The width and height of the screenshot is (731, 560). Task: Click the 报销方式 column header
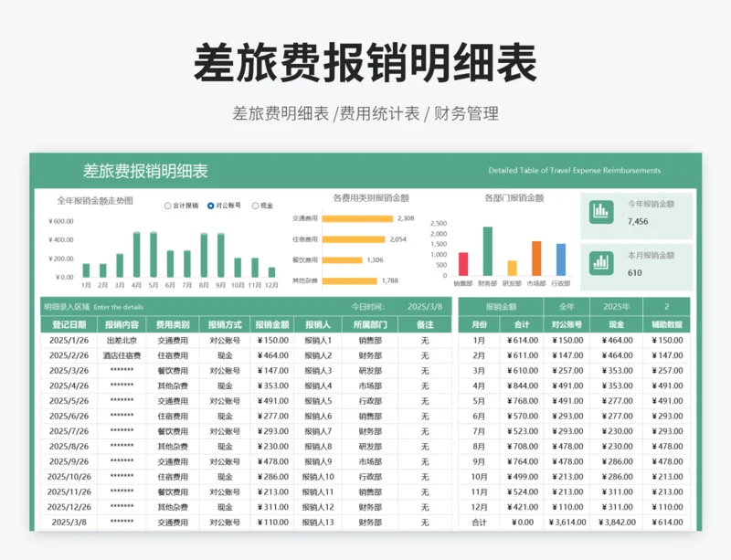click(225, 324)
